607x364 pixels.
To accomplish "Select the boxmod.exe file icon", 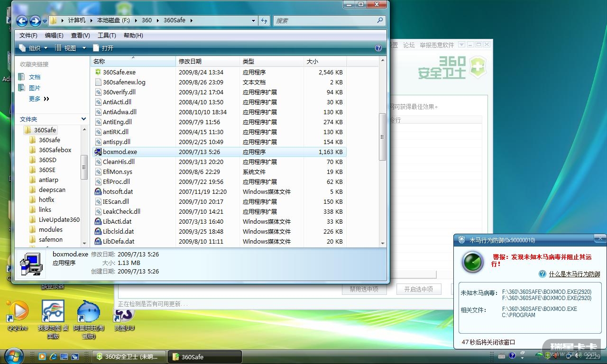I will pyautogui.click(x=98, y=152).
